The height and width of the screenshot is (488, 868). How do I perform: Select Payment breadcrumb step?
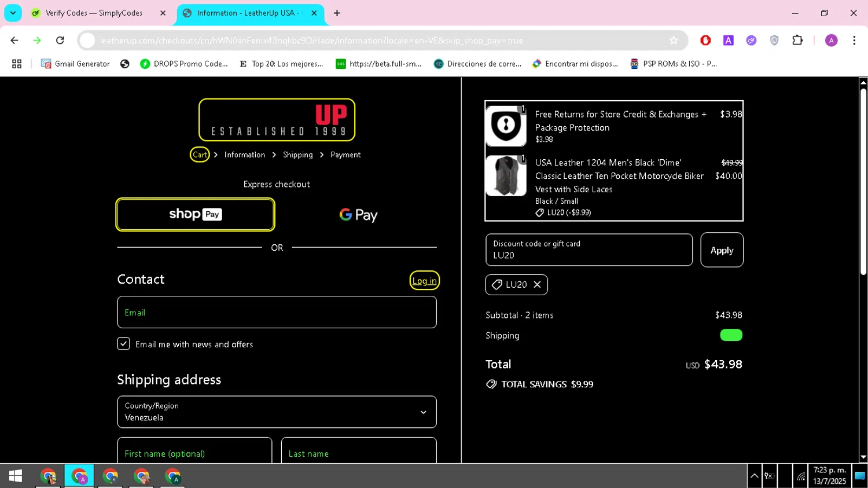pyautogui.click(x=345, y=155)
